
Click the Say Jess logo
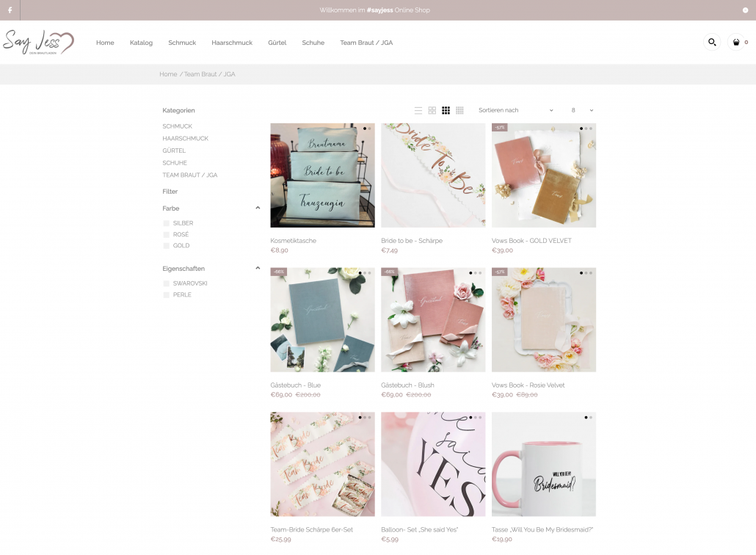click(38, 42)
